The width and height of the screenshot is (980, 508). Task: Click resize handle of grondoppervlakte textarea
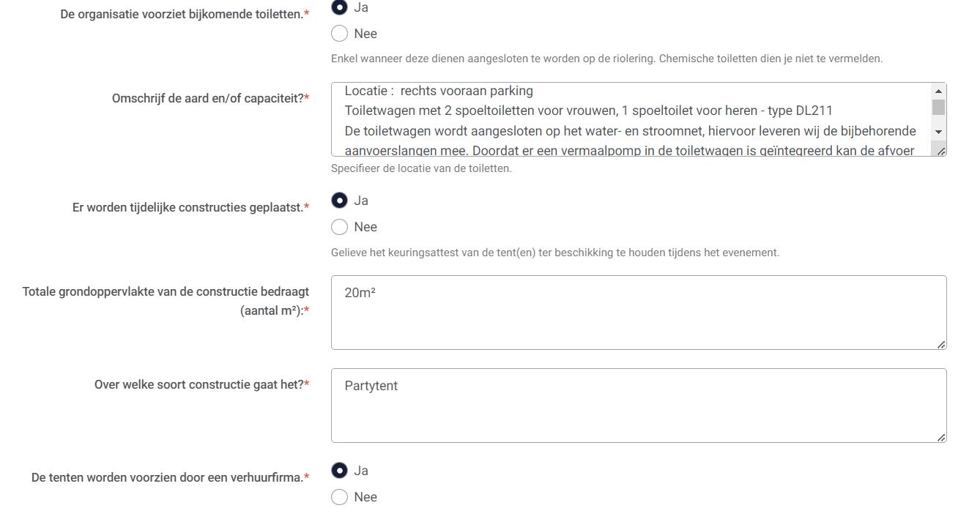coord(941,344)
